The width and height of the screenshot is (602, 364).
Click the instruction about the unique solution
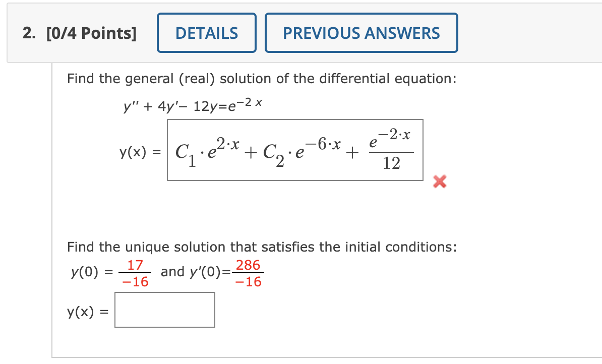pos(262,247)
